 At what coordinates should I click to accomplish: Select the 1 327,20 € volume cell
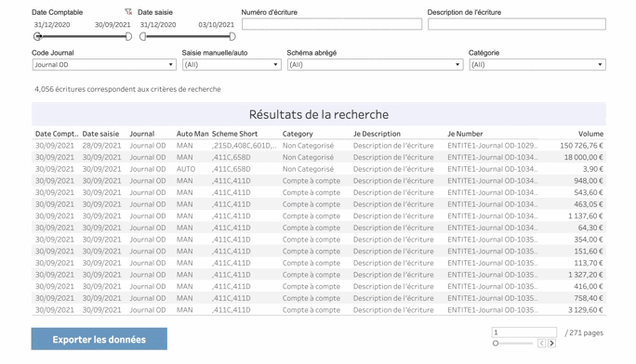point(586,275)
